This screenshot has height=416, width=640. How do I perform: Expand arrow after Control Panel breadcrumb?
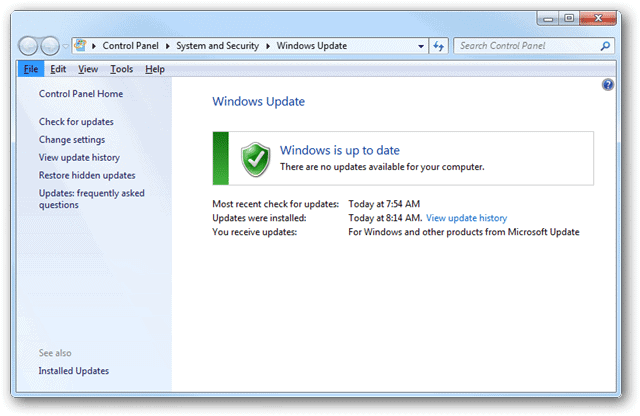click(x=167, y=46)
